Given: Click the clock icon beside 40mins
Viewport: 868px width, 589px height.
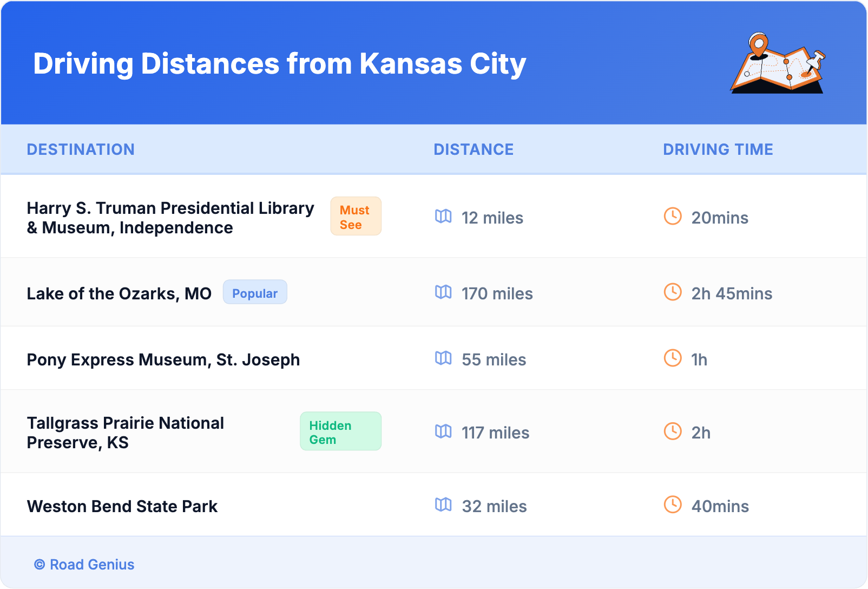Looking at the screenshot, I should (x=673, y=505).
